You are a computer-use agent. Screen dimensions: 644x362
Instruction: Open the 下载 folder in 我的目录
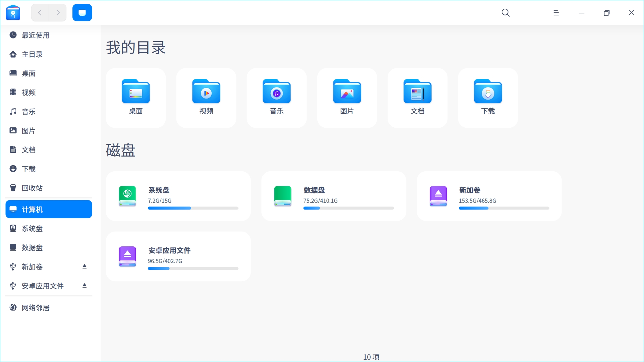(x=488, y=97)
